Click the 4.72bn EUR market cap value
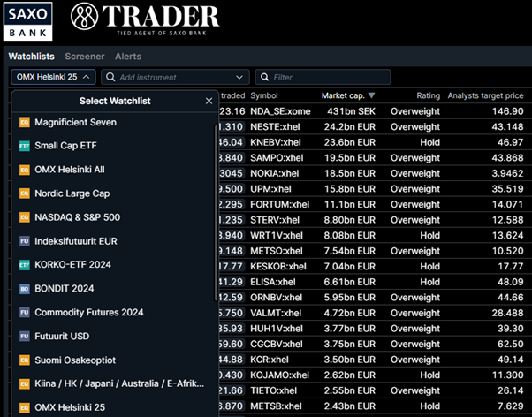 (350, 313)
